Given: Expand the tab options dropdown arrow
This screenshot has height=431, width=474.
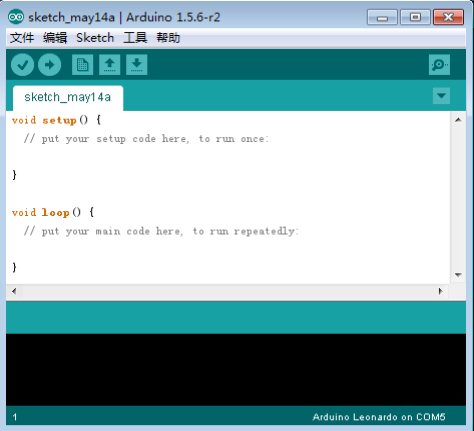Looking at the screenshot, I should pyautogui.click(x=441, y=96).
